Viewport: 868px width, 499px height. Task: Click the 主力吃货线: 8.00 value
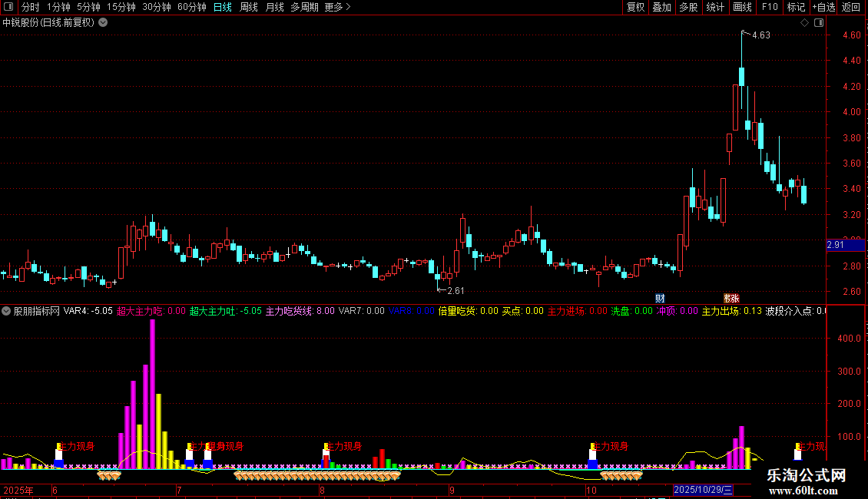300,311
